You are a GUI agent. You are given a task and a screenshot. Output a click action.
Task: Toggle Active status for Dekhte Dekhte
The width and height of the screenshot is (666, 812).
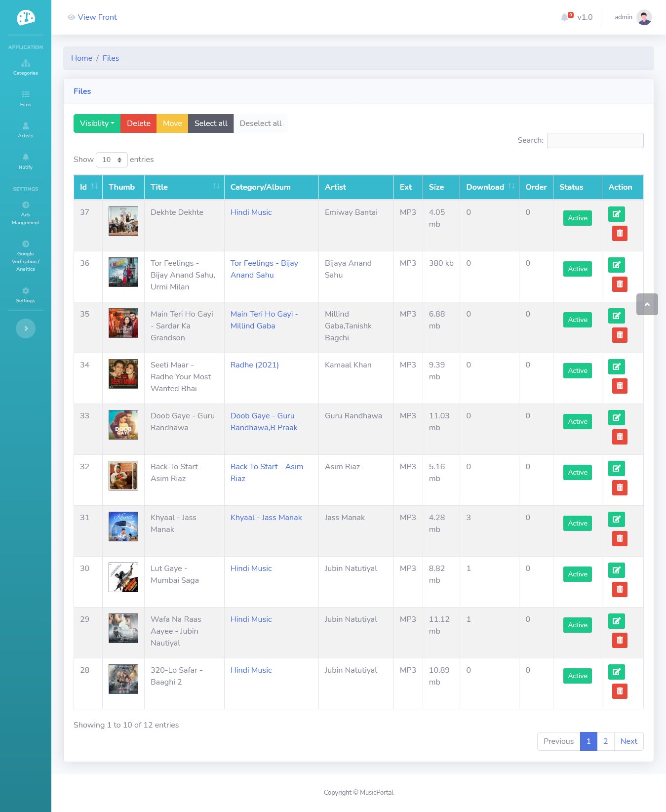click(578, 218)
